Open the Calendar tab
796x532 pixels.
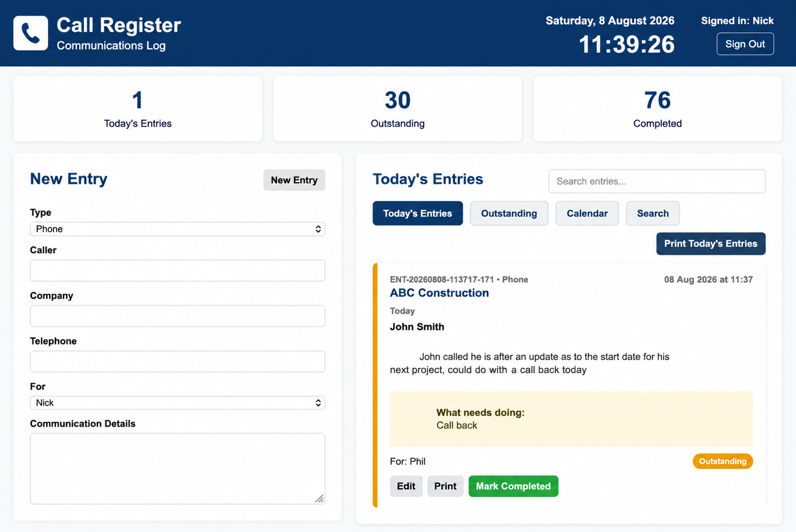click(x=587, y=213)
